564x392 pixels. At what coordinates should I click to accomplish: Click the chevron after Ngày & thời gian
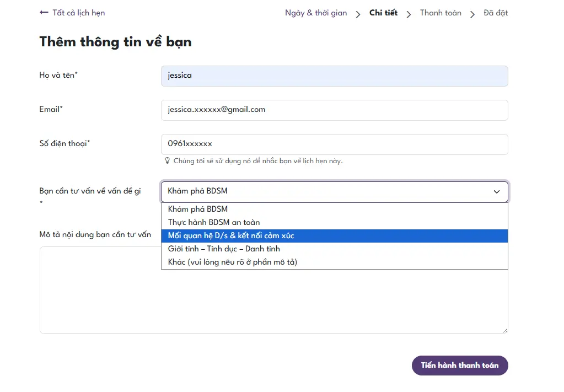click(x=358, y=14)
